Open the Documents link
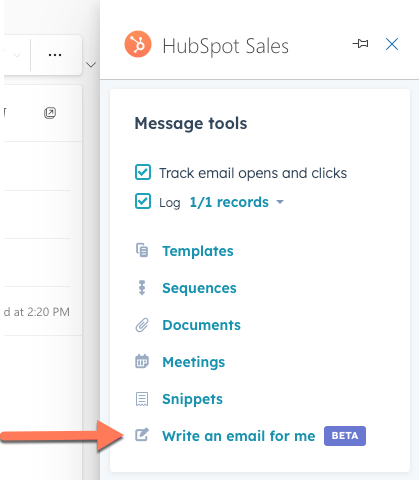This screenshot has width=419, height=480. point(201,325)
